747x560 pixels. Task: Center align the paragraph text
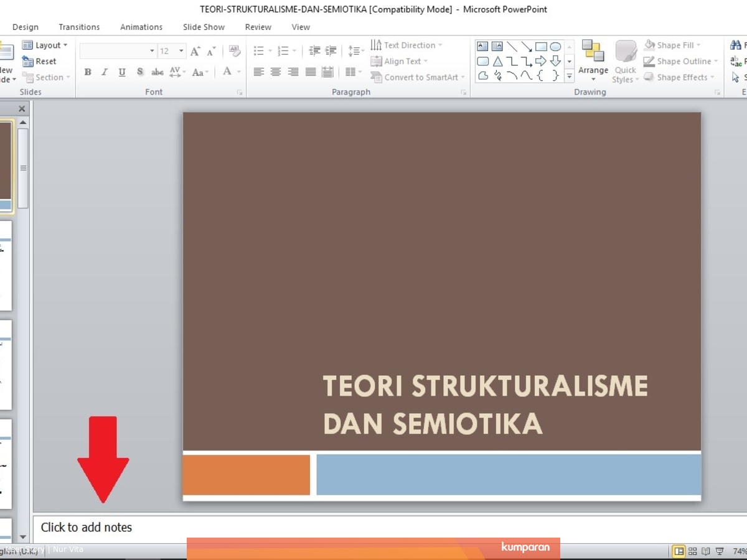click(x=276, y=72)
